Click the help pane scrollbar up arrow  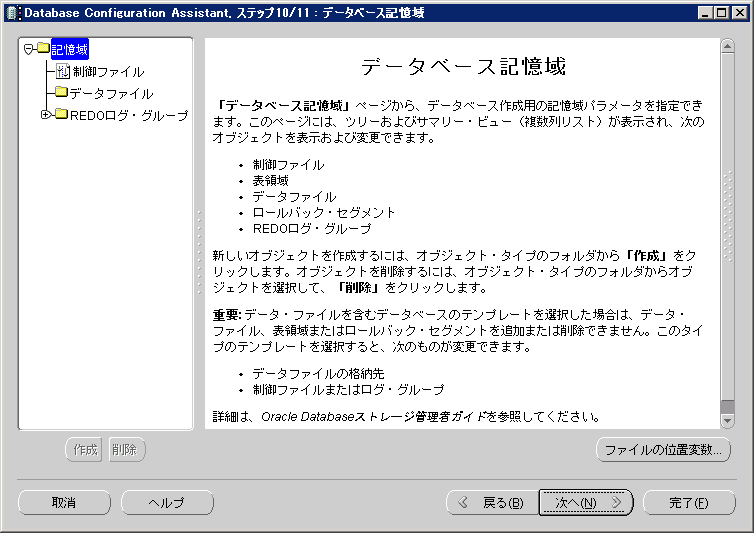pyautogui.click(x=727, y=46)
